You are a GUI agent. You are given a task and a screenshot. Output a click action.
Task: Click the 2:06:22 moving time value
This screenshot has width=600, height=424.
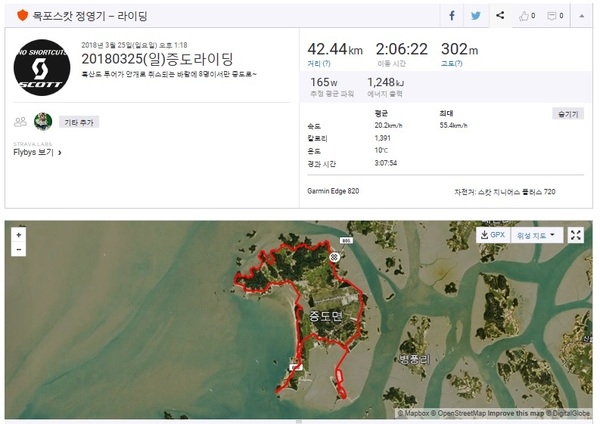tap(402, 49)
